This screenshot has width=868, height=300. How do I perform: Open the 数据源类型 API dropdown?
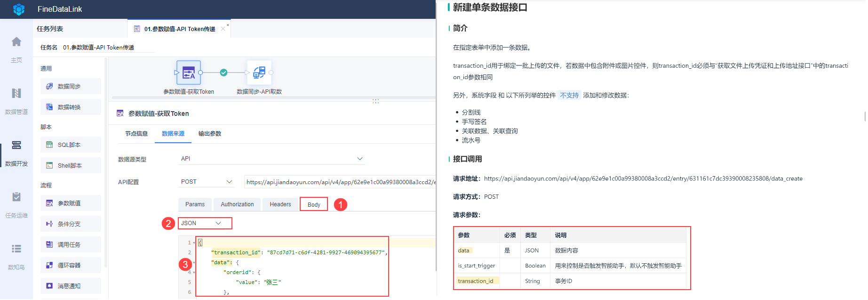click(x=271, y=159)
